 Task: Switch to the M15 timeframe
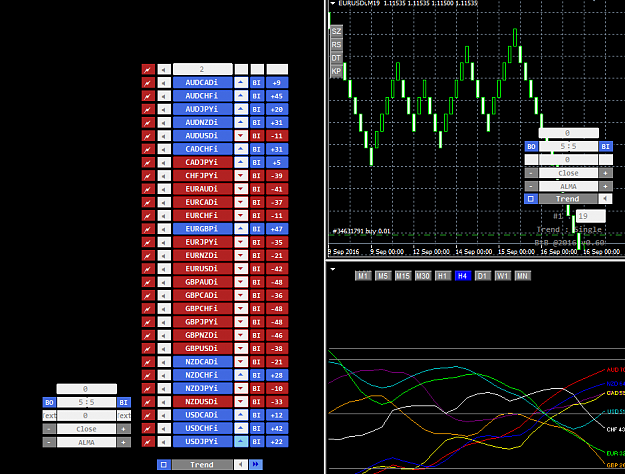(403, 276)
